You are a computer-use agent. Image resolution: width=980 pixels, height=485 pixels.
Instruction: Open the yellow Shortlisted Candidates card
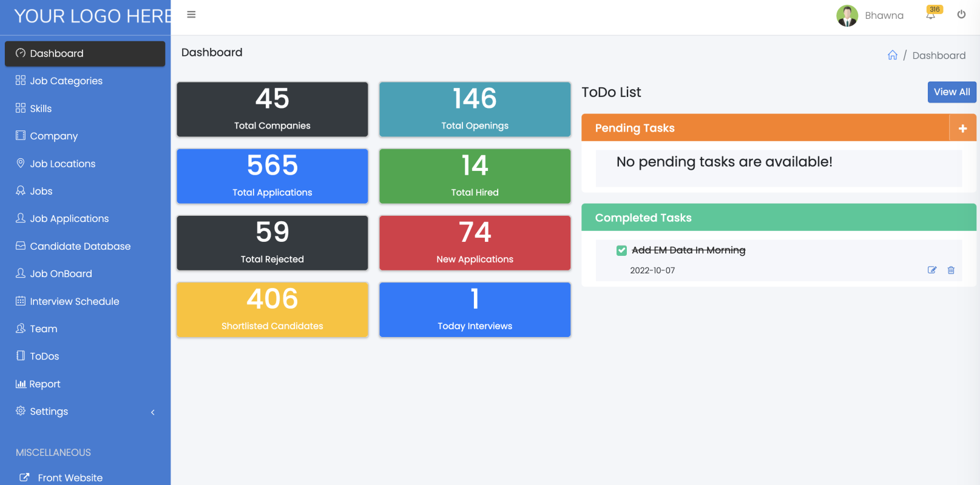point(272,309)
